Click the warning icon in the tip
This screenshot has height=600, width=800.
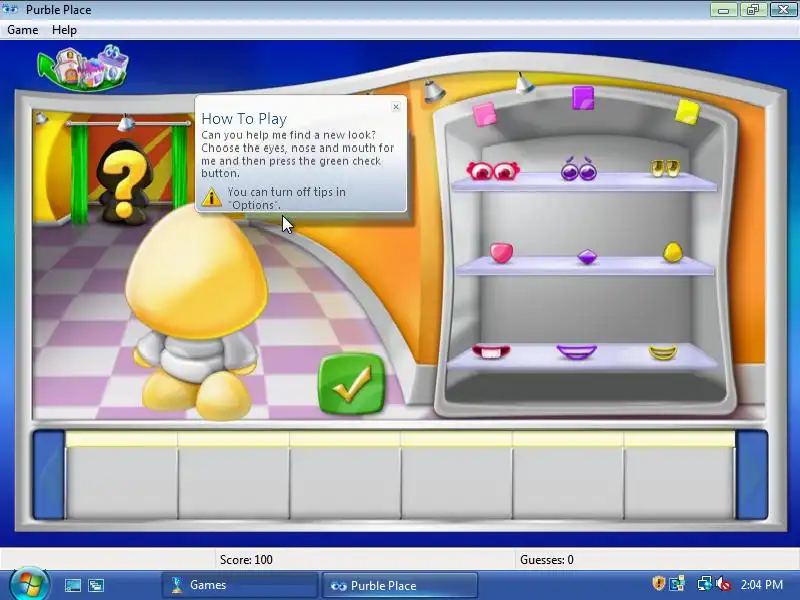coord(212,197)
